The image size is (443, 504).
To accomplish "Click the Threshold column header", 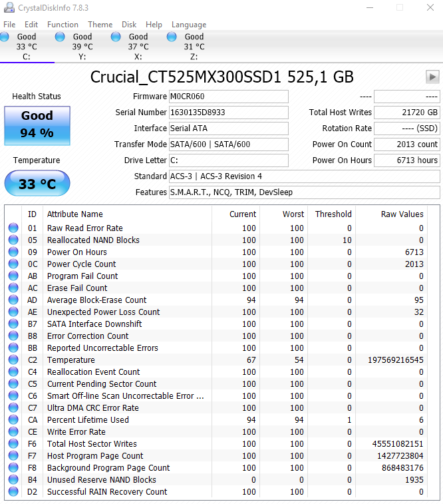I will (x=333, y=214).
